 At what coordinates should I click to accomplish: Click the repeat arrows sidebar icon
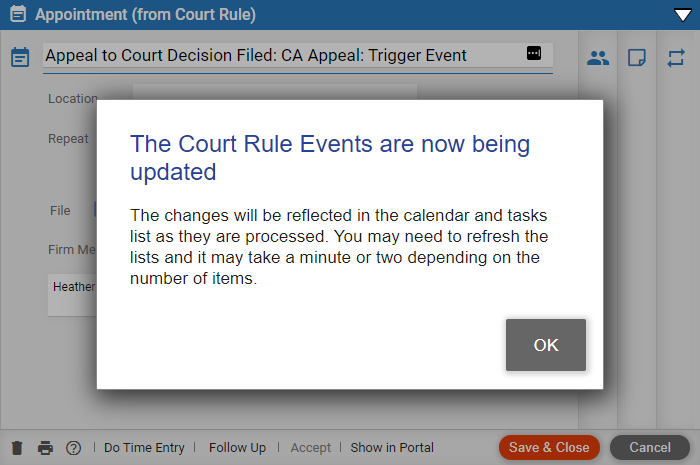point(676,58)
